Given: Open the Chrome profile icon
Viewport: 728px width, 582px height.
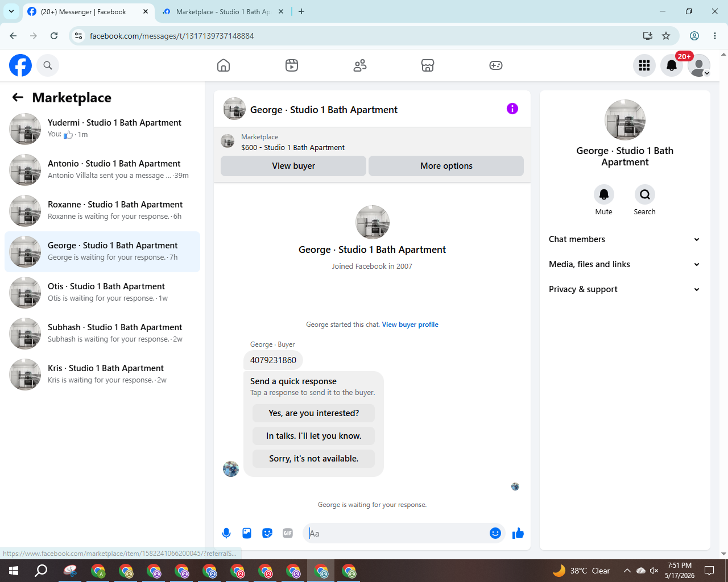Looking at the screenshot, I should pyautogui.click(x=694, y=36).
